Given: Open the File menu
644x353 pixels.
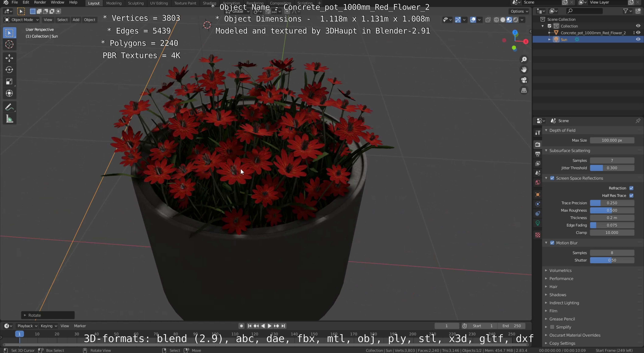Looking at the screenshot, I should click(15, 2).
